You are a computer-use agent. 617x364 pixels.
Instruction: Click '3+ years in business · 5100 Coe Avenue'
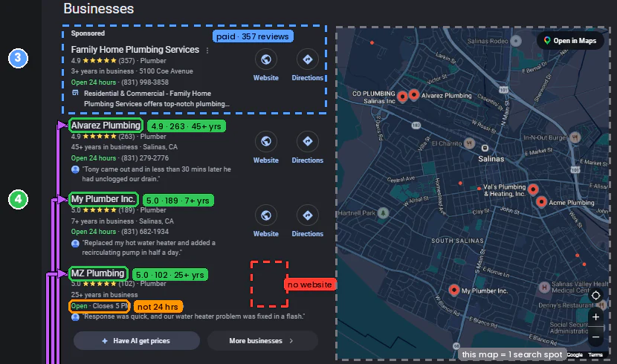tap(132, 71)
